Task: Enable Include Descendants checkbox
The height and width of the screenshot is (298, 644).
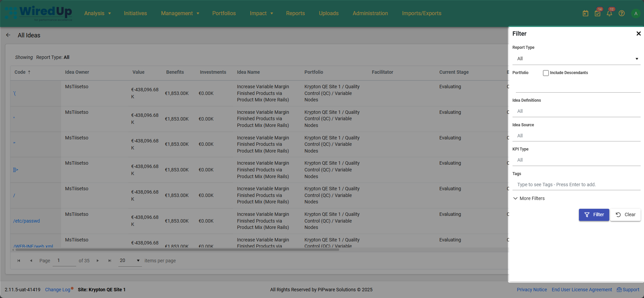Action: (x=546, y=73)
